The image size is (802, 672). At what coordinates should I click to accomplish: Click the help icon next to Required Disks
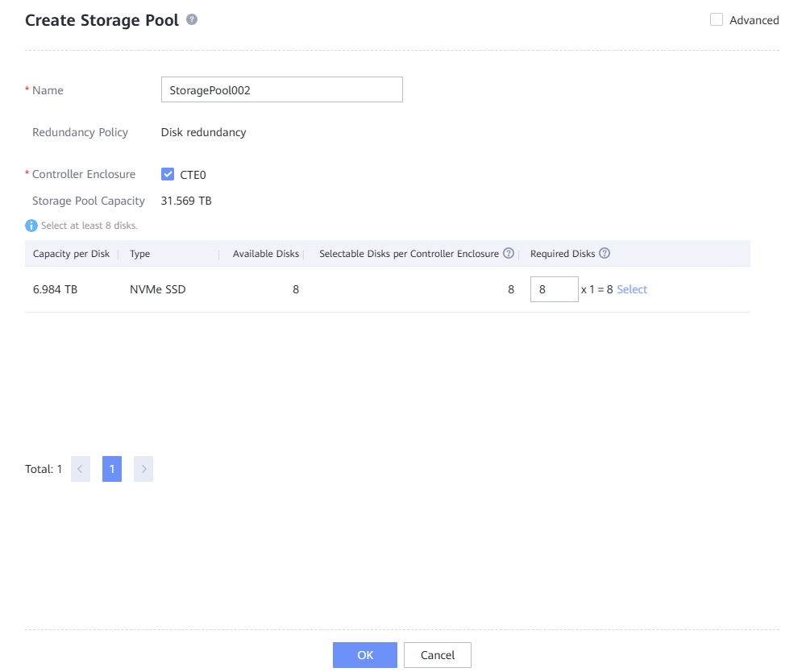605,254
